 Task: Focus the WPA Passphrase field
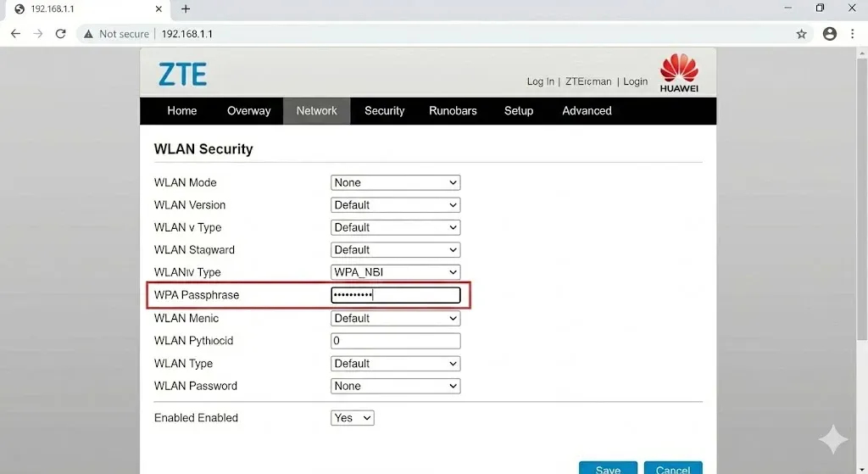pyautogui.click(x=395, y=295)
